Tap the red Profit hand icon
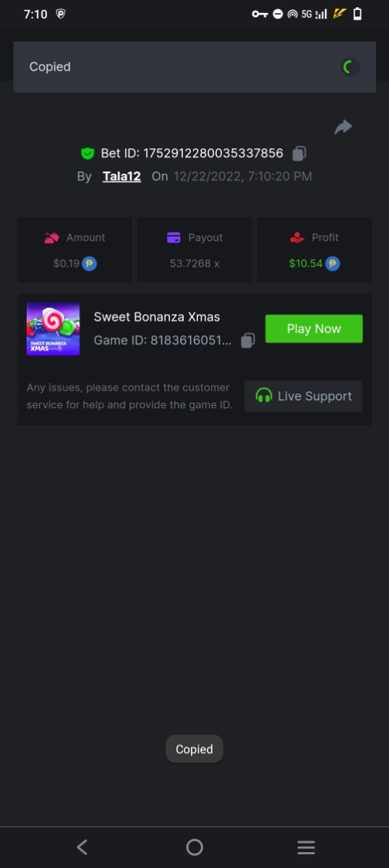Viewport: 389px width, 868px height. point(296,237)
